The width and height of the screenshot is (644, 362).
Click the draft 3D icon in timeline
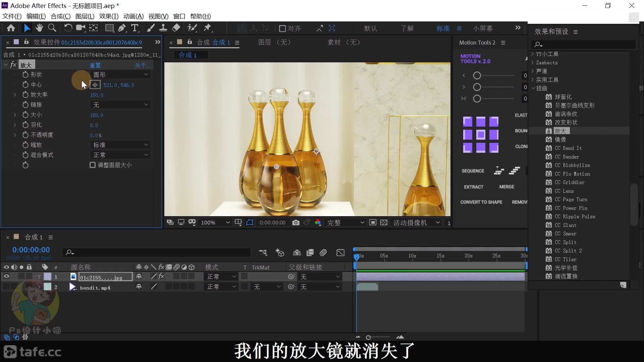tap(280, 252)
